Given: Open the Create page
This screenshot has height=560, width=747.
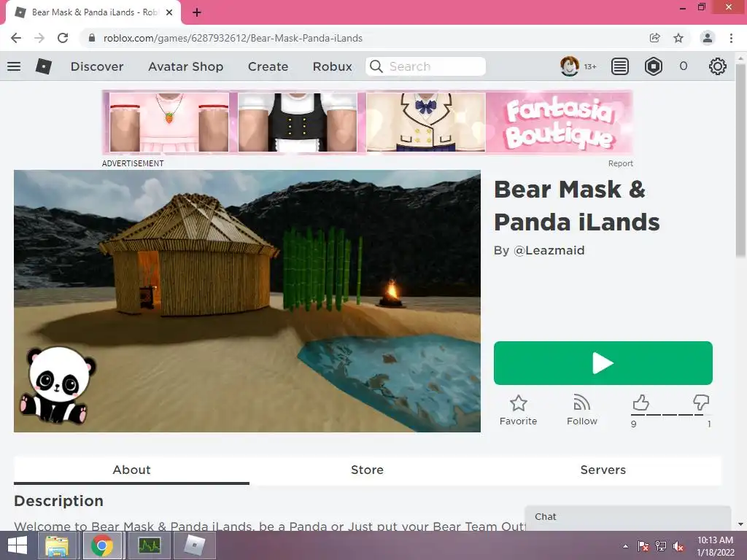Looking at the screenshot, I should coord(268,66).
